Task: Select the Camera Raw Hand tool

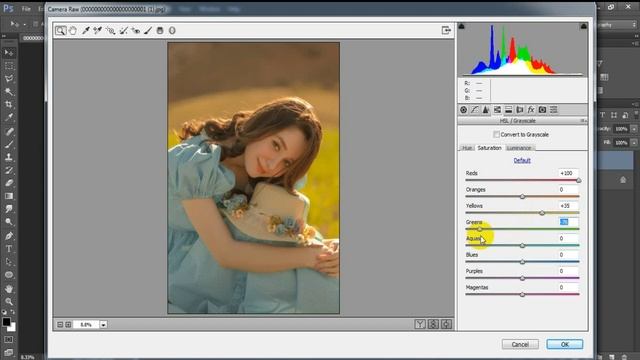Action: [x=73, y=31]
